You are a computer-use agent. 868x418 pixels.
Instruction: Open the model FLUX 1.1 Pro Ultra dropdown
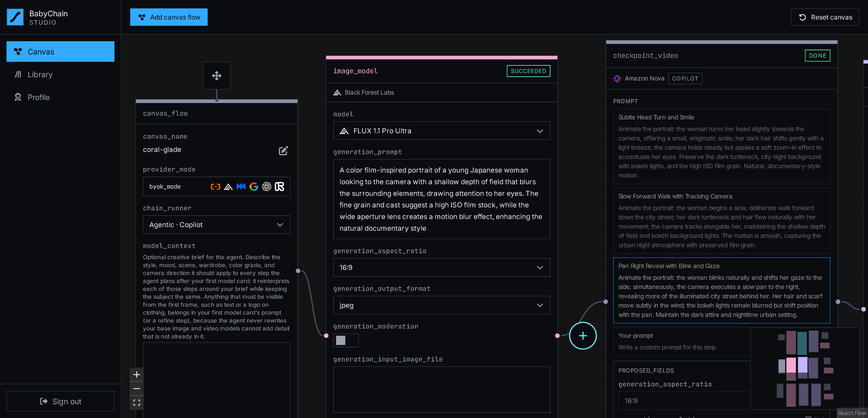(x=441, y=131)
